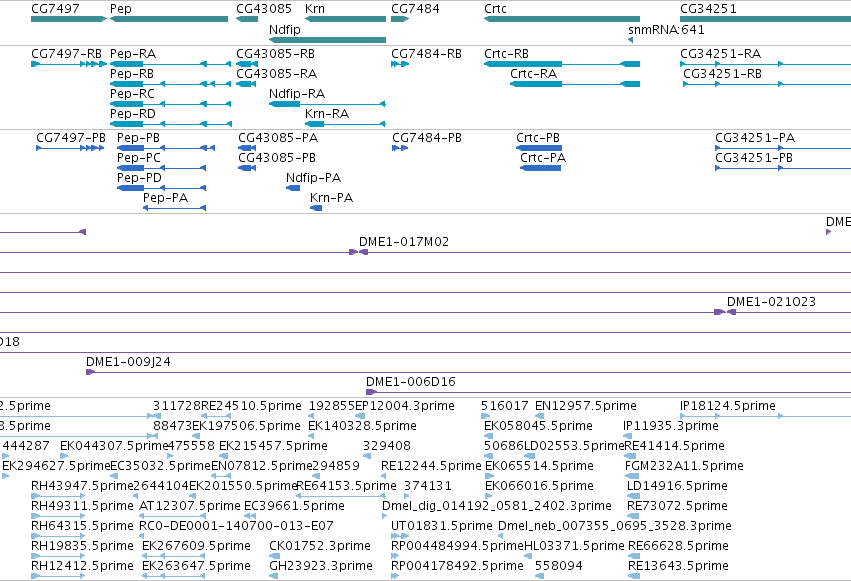Select the Pep-PC protein label
This screenshot has height=581, width=851.
coord(139,158)
